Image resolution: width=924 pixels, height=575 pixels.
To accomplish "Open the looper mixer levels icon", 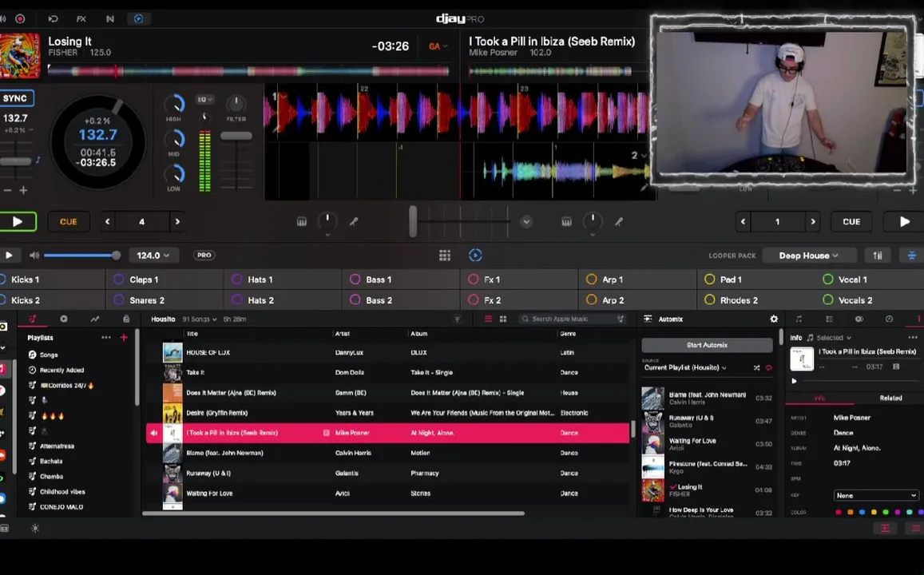I will [878, 255].
